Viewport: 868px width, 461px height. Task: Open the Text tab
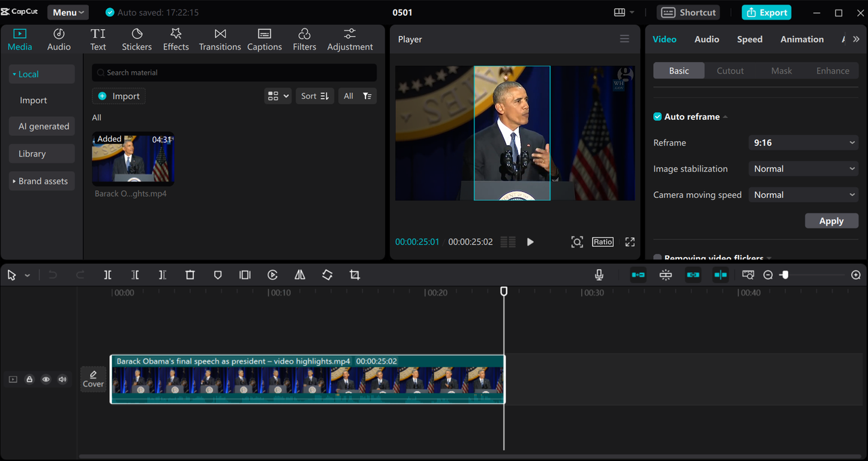(98, 40)
